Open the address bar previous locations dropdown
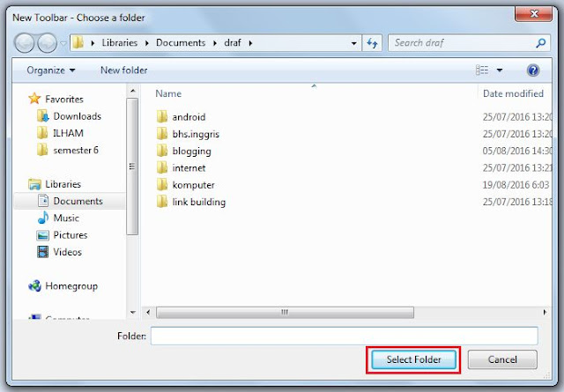The width and height of the screenshot is (564, 392). pyautogui.click(x=354, y=43)
